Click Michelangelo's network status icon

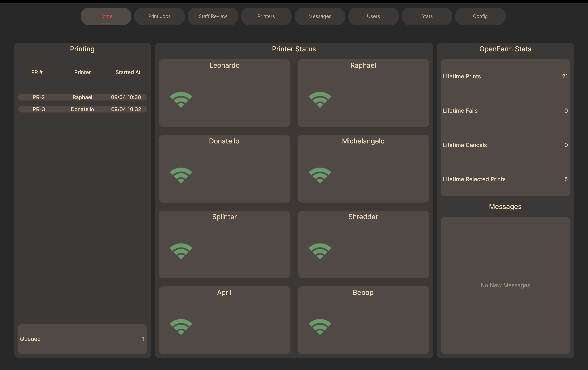tap(320, 175)
